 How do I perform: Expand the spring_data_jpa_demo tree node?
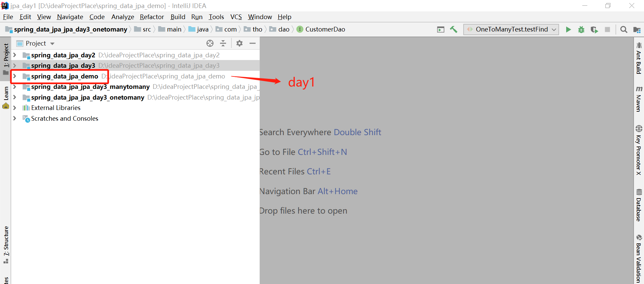tap(15, 76)
